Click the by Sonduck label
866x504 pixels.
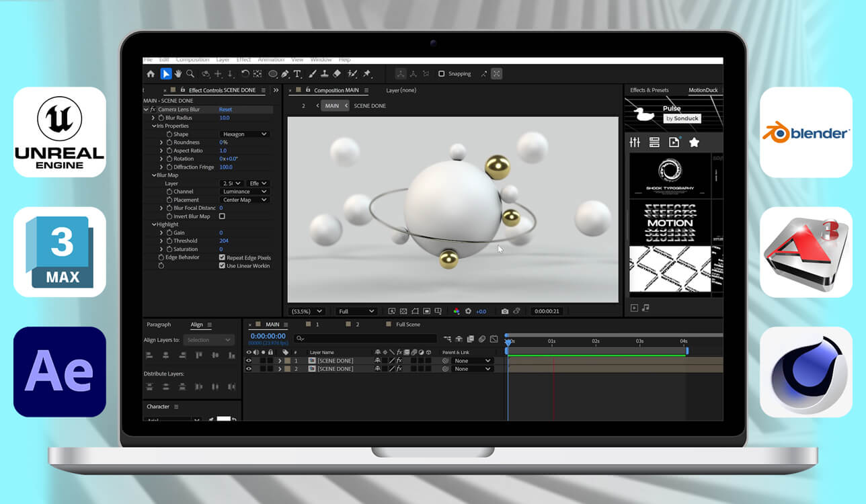682,118
